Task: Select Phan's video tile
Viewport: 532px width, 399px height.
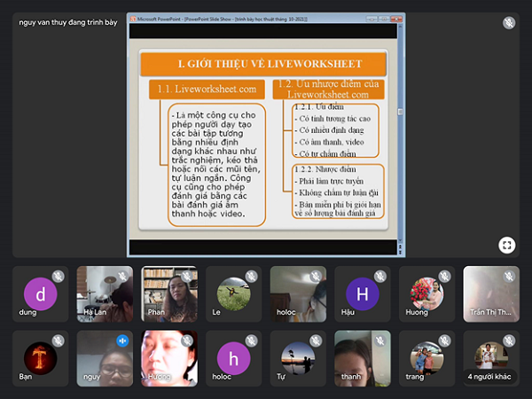Action: [169, 293]
